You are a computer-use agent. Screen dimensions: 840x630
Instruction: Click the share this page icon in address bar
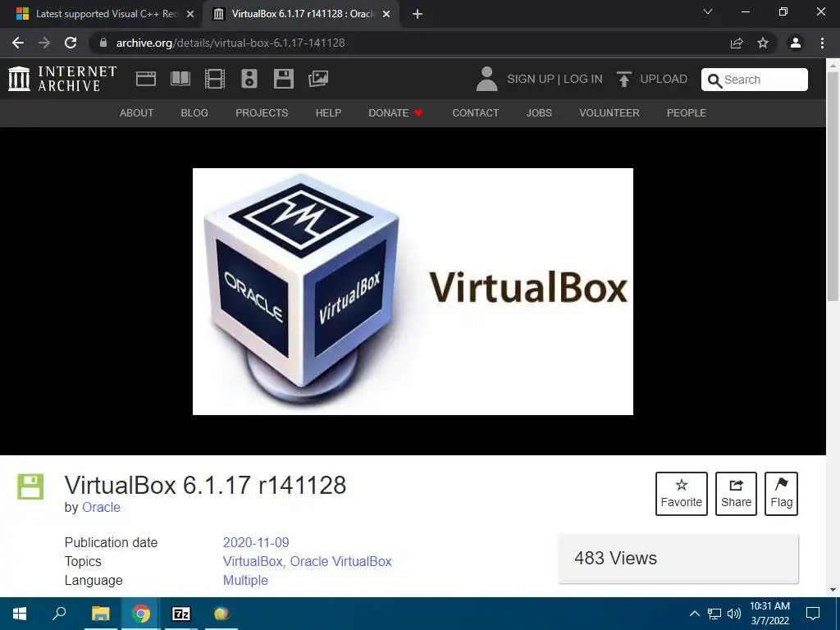(737, 43)
